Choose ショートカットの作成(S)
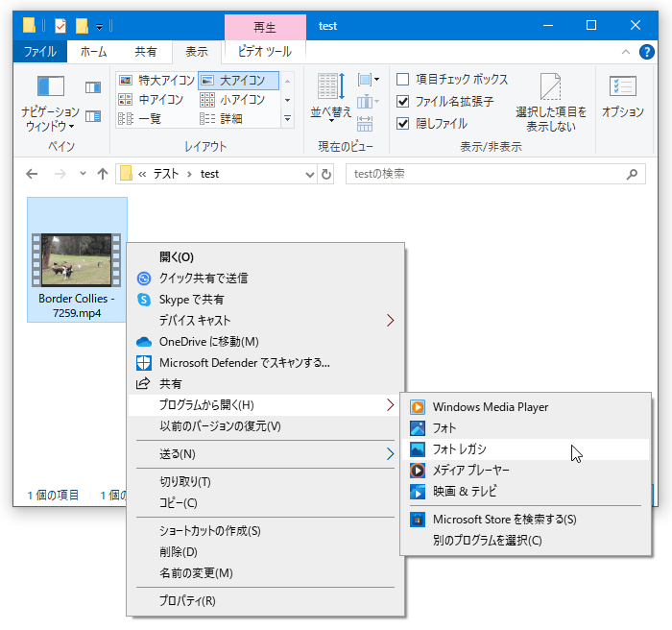The height and width of the screenshot is (630, 672). point(266,531)
